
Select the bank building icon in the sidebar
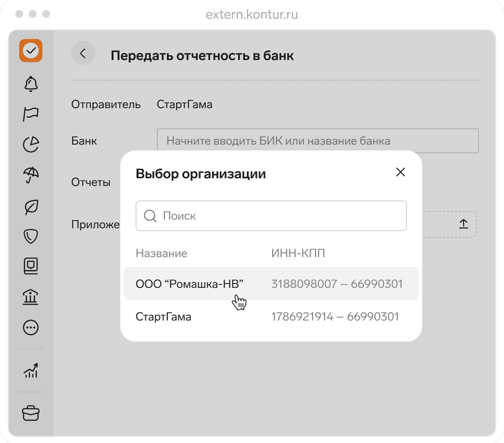pos(30,297)
